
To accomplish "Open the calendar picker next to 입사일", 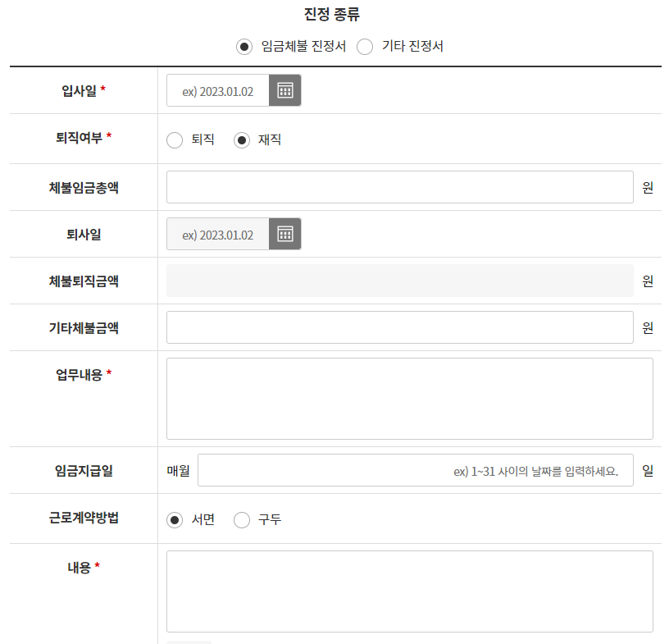I will (x=287, y=90).
